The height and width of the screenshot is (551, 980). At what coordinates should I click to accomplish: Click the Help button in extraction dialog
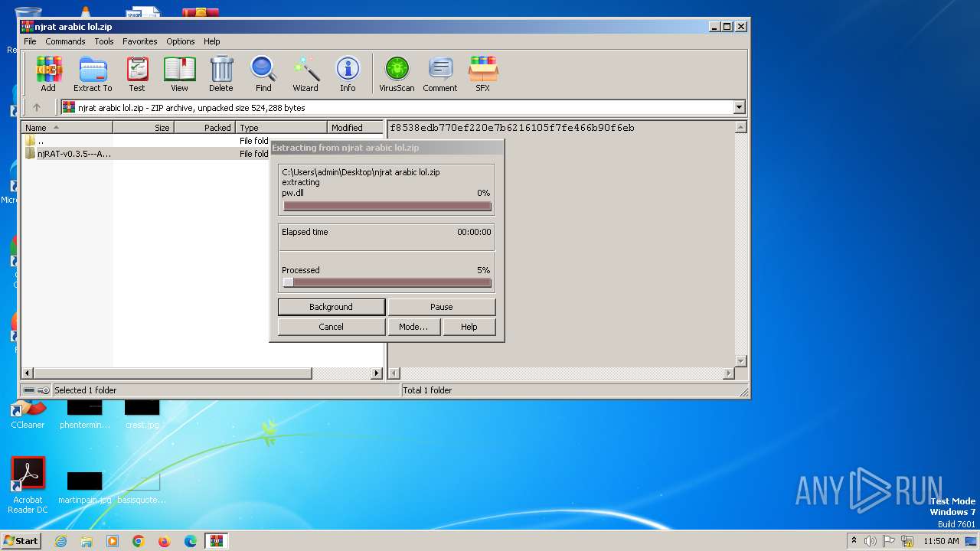[469, 327]
